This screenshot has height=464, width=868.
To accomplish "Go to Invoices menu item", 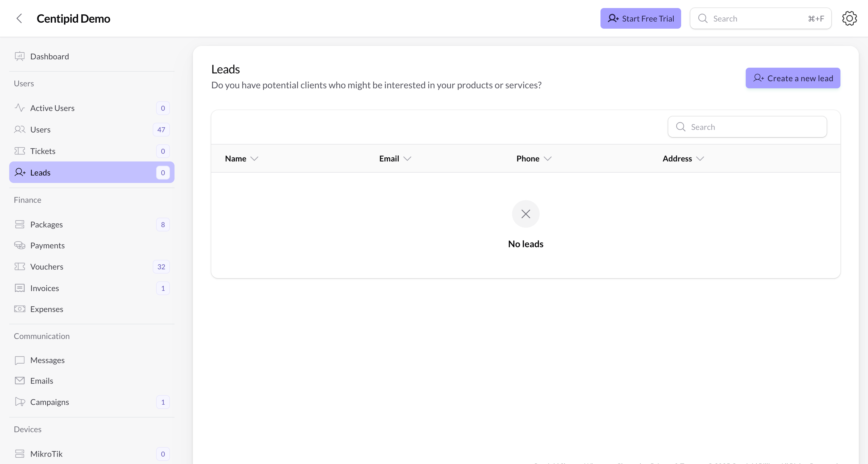I will tap(44, 288).
